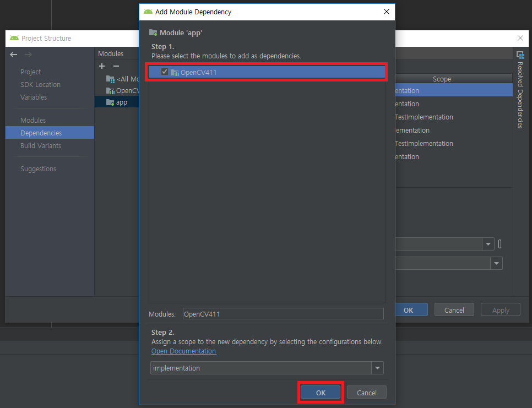Select SDK Location in the sidebar
This screenshot has height=408, width=532.
point(40,84)
